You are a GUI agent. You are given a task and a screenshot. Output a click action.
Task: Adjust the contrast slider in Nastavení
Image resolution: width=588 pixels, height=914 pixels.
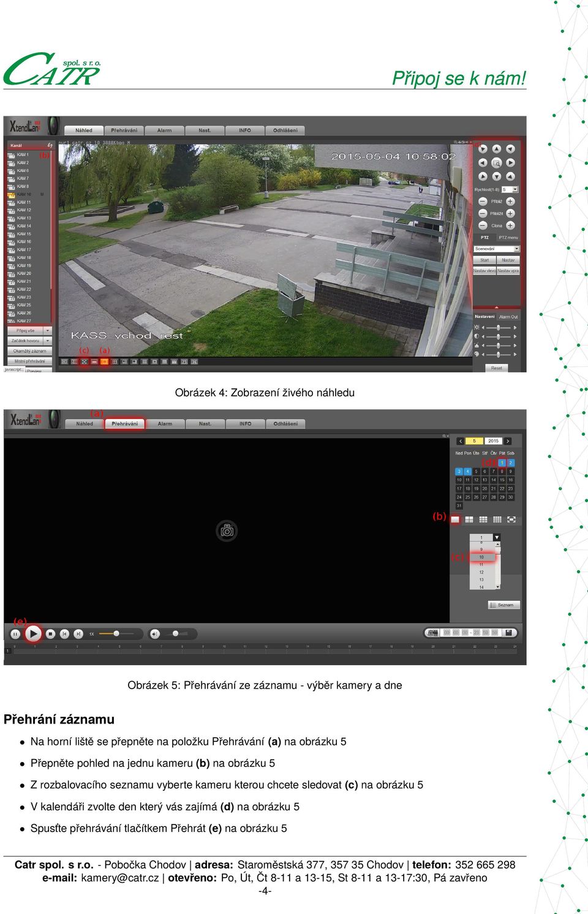pyautogui.click(x=499, y=336)
